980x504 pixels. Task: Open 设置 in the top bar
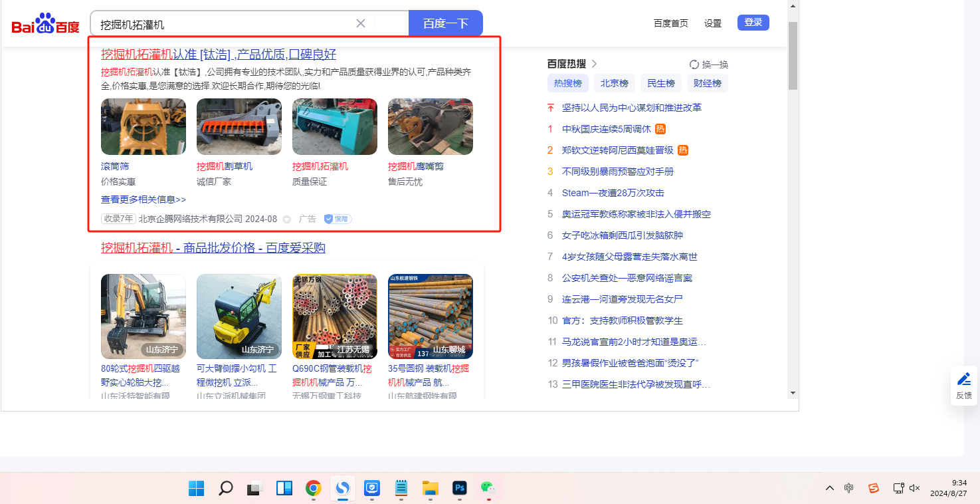pyautogui.click(x=713, y=23)
